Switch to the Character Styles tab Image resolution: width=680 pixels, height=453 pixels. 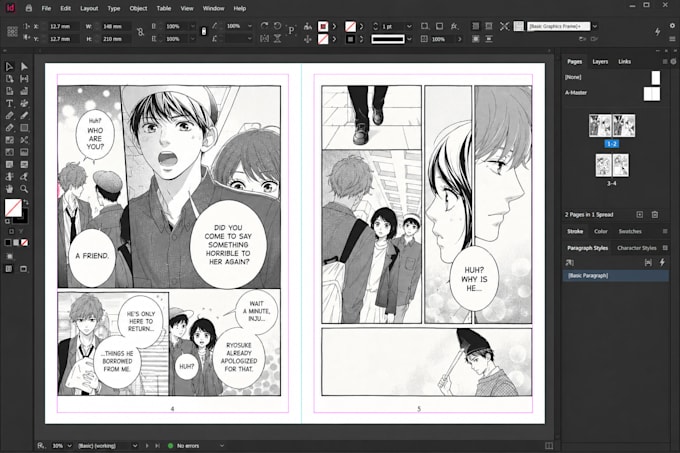click(x=637, y=248)
